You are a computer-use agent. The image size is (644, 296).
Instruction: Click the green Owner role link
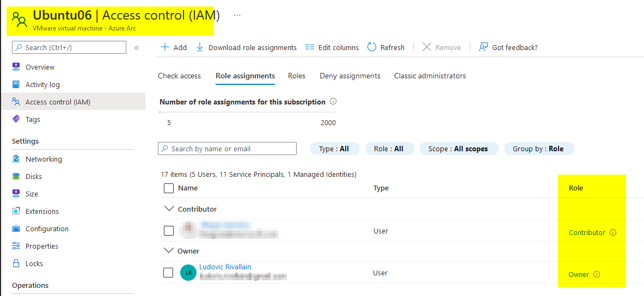(x=579, y=275)
